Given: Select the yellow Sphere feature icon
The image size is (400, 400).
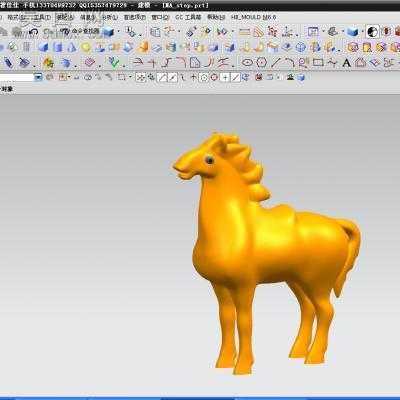Looking at the screenshot, I should pos(86,47).
